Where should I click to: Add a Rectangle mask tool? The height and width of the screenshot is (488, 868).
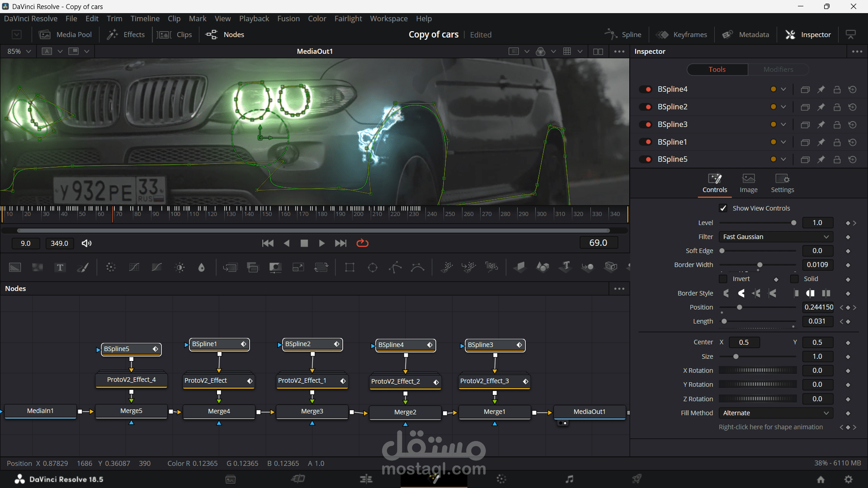349,267
